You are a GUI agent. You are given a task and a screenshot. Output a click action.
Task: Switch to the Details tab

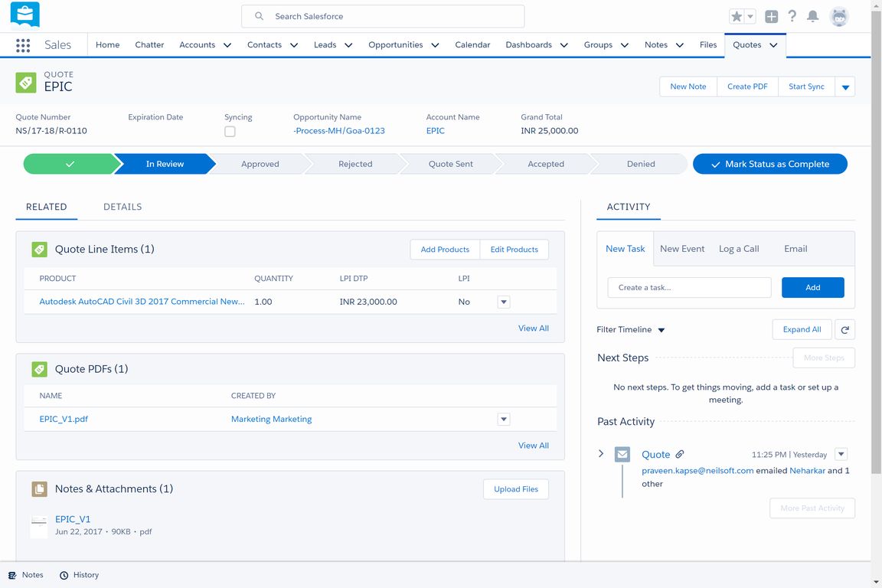coord(122,207)
